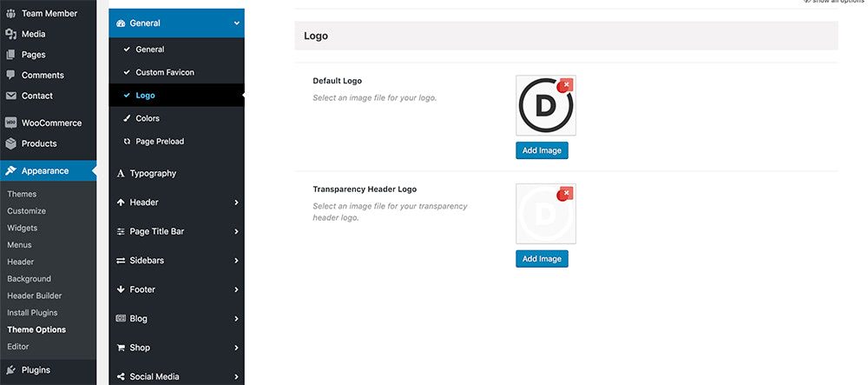Open the Typography options section
The height and width of the screenshot is (385, 868).
click(176, 174)
